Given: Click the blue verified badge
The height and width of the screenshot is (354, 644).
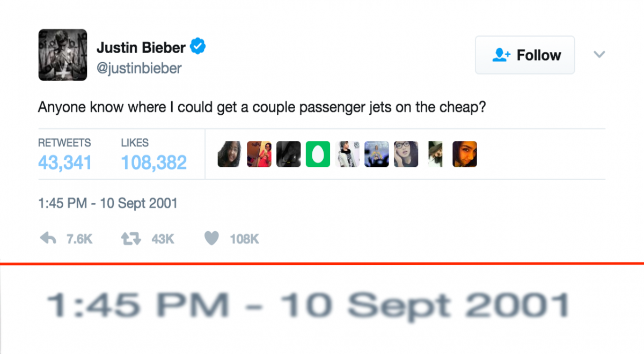Looking at the screenshot, I should [199, 47].
